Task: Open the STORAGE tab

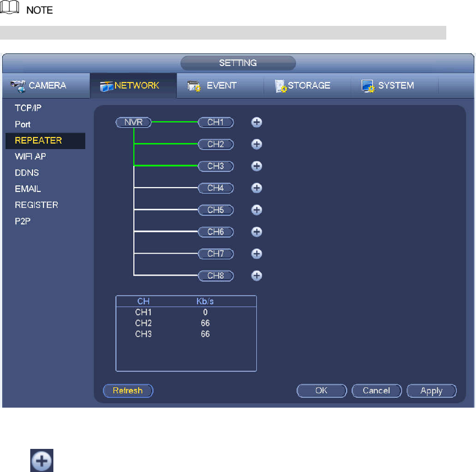Action: 307,86
